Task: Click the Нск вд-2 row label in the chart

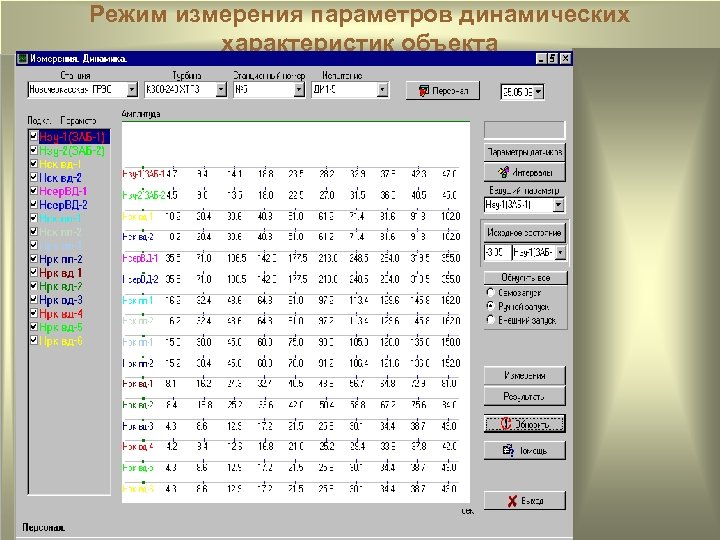Action: [x=138, y=237]
